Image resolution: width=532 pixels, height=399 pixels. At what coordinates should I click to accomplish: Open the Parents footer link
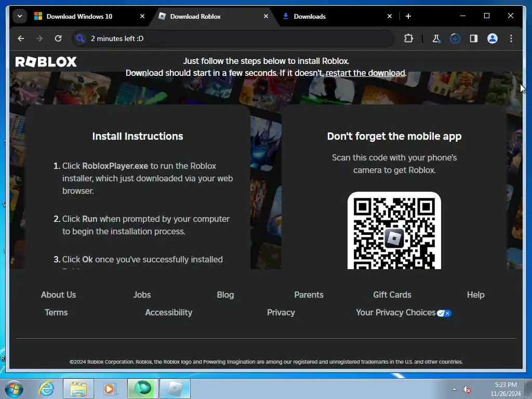[x=309, y=295]
